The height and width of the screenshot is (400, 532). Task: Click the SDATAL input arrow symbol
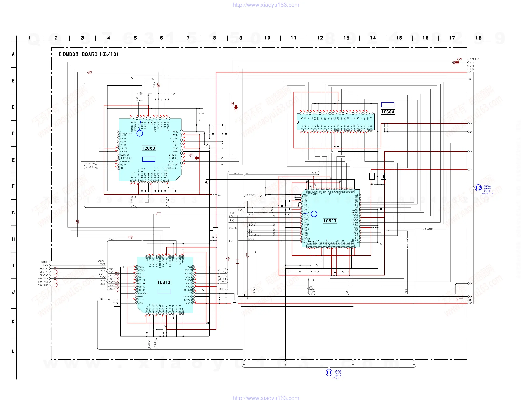click(x=56, y=269)
